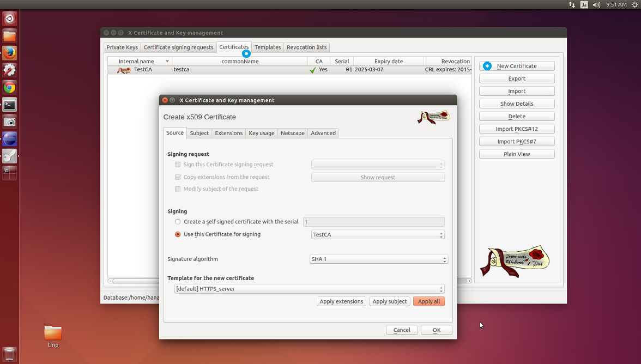Expand the Signature algorithm SHA 1 dropdown
This screenshot has width=641, height=364.
378,259
